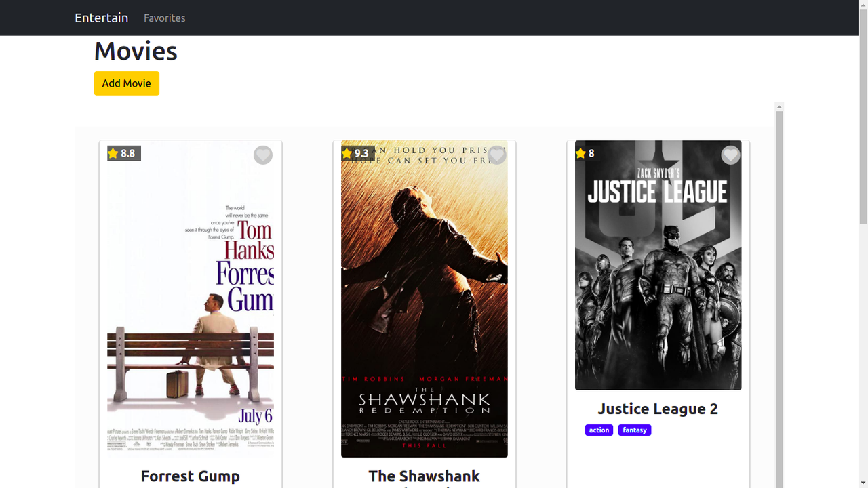This screenshot has width=868, height=488.
Task: Select the action genre tag
Action: (x=599, y=430)
